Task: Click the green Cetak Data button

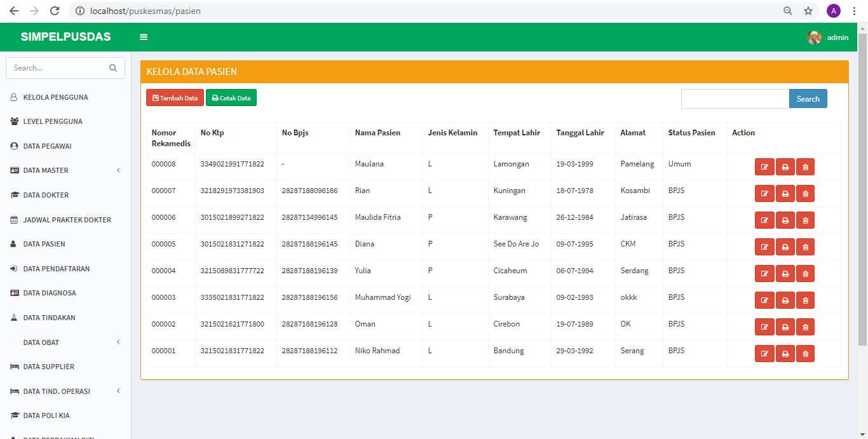Action: [231, 98]
